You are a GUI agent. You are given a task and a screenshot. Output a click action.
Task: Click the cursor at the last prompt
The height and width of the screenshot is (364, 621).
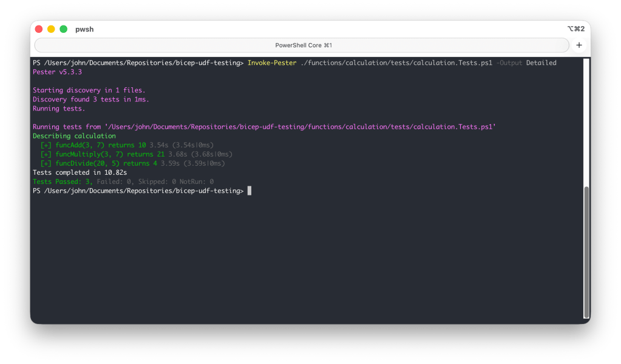tap(249, 191)
